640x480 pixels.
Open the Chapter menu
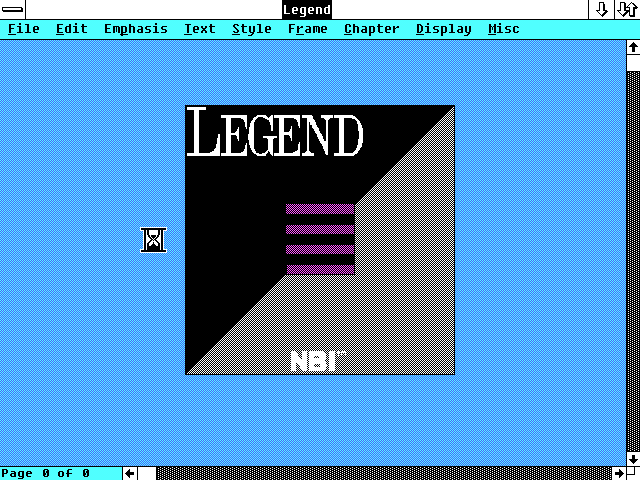[x=371, y=29]
